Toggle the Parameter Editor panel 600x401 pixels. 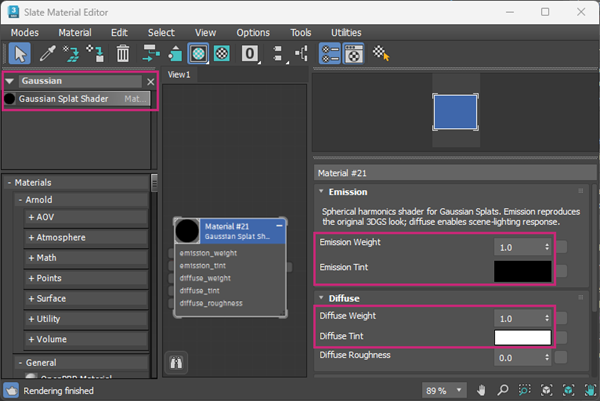354,54
